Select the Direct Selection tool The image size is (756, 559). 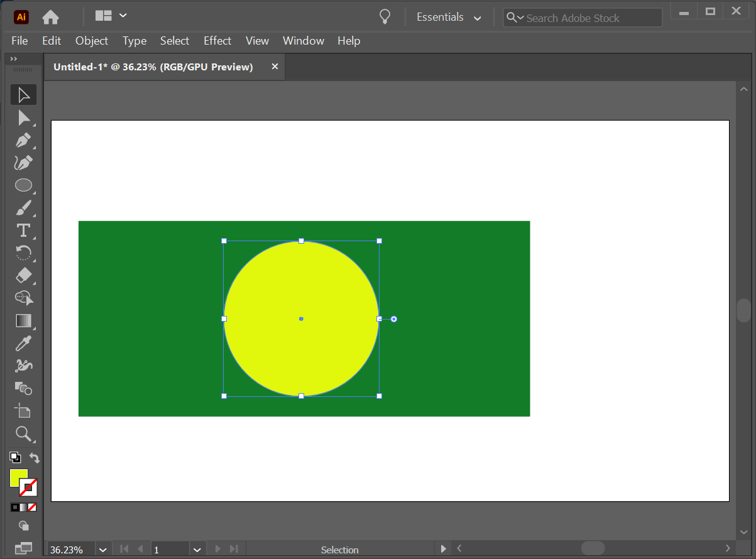[23, 117]
